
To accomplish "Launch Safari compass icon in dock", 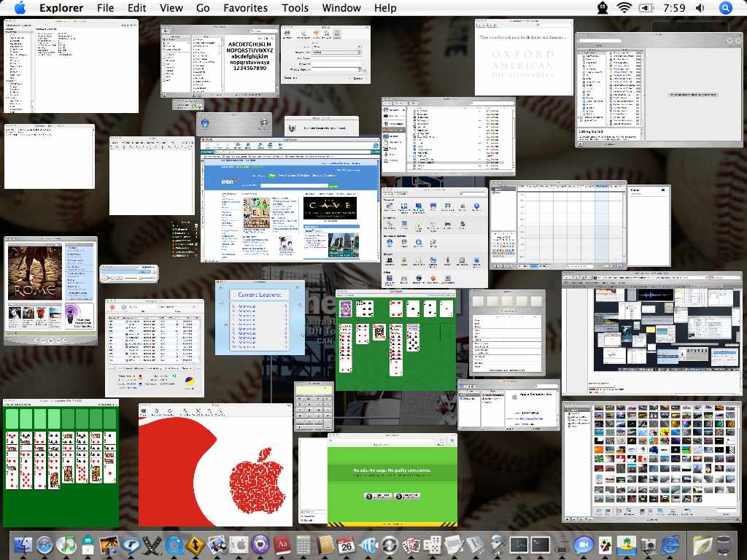I will pos(45,545).
